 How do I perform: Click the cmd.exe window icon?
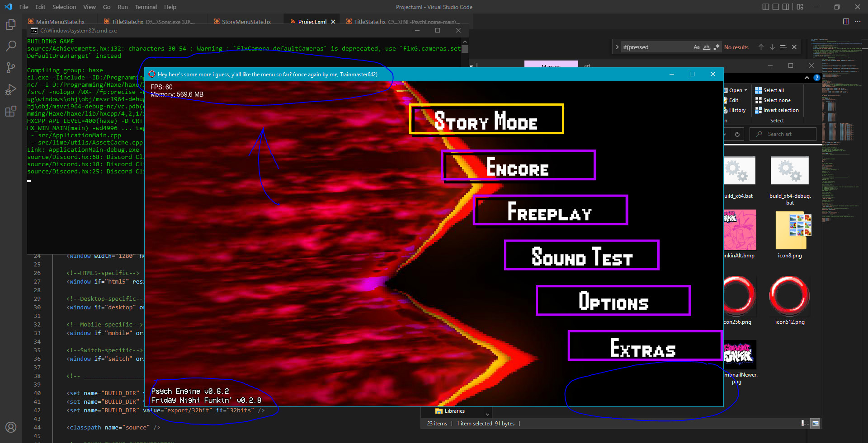34,31
